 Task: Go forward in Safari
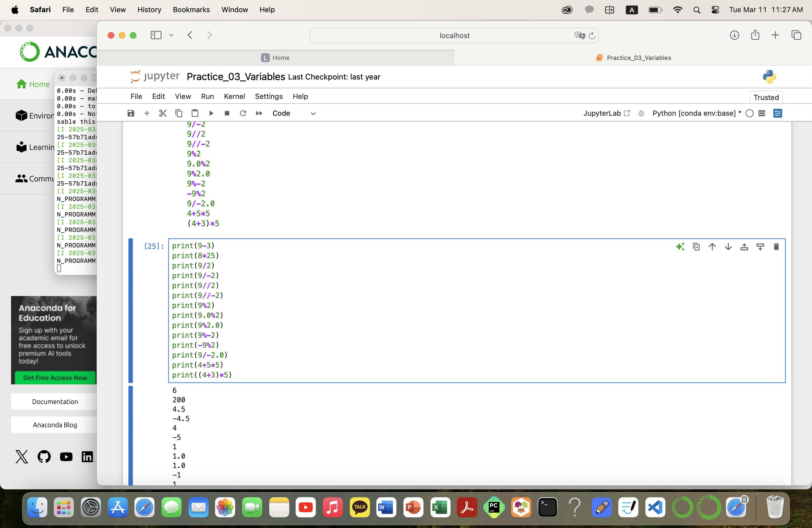[x=209, y=35]
